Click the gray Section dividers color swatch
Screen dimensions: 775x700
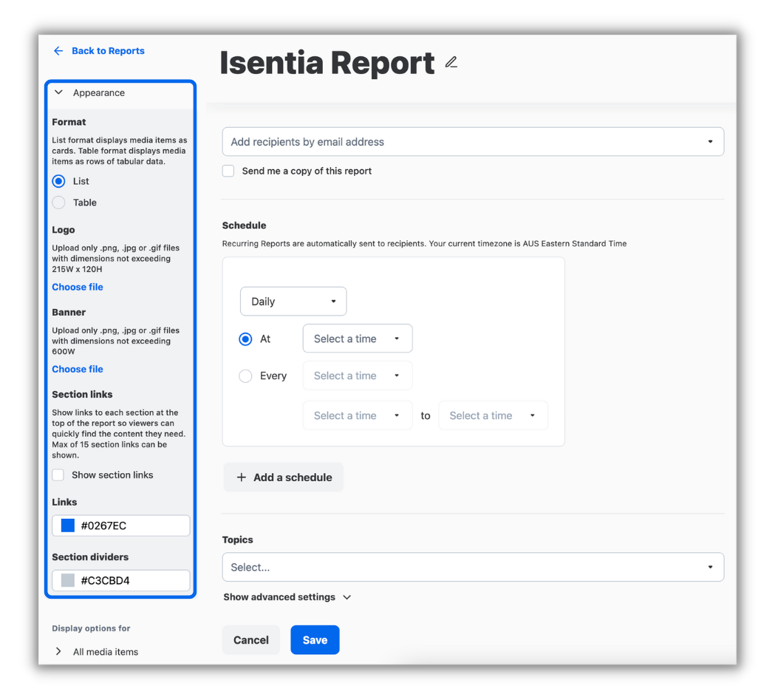68,580
